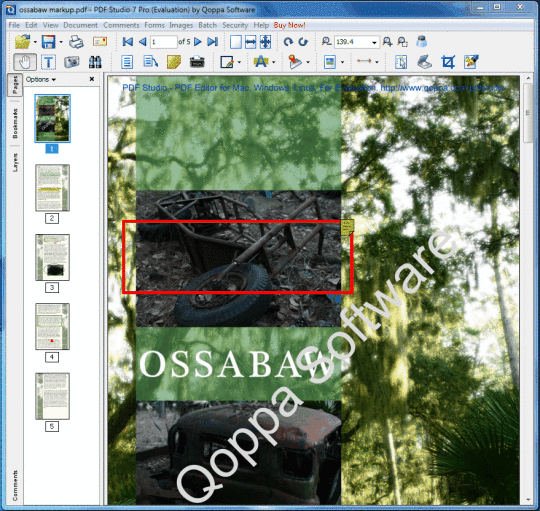Select the add image tool
Viewport: 540px width, 511px height.
pyautogui.click(x=330, y=62)
